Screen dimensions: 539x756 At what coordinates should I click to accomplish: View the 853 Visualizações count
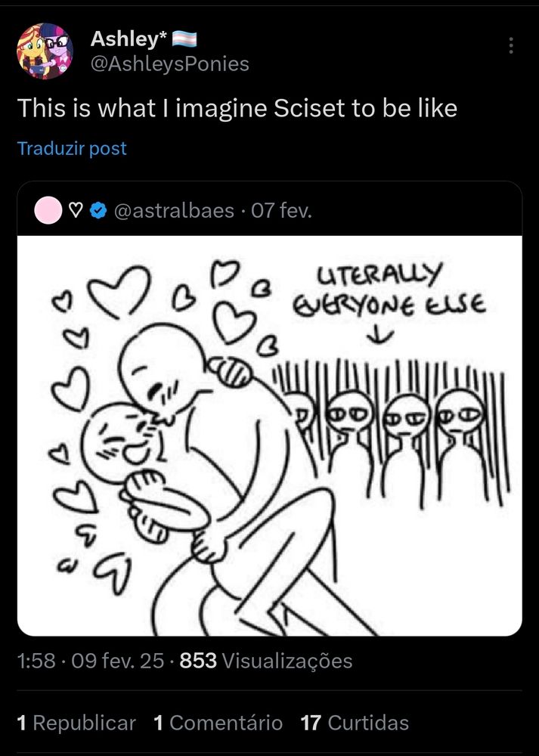(x=266, y=661)
